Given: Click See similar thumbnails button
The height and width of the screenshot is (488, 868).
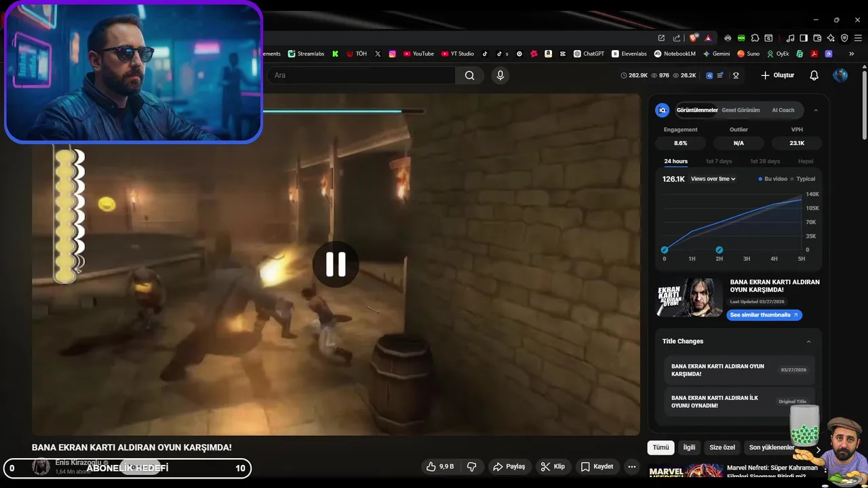Looking at the screenshot, I should [x=764, y=314].
